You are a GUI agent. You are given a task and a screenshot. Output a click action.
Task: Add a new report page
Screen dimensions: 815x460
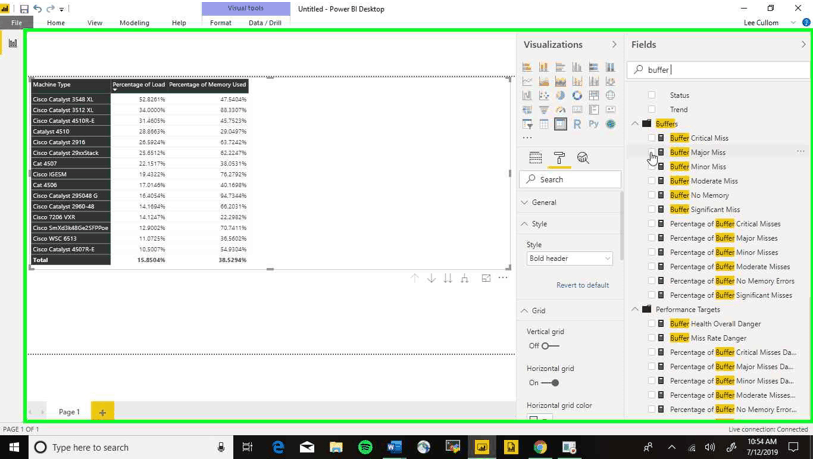tap(102, 412)
